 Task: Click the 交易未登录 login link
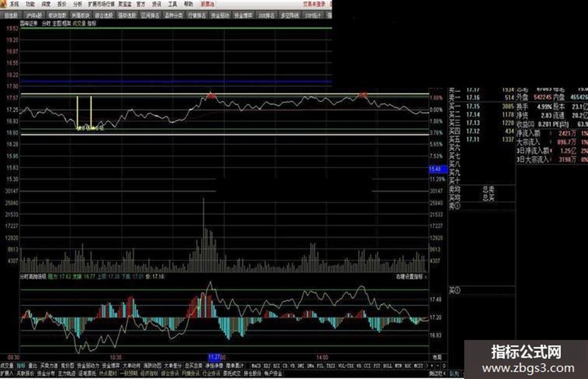(x=315, y=4)
